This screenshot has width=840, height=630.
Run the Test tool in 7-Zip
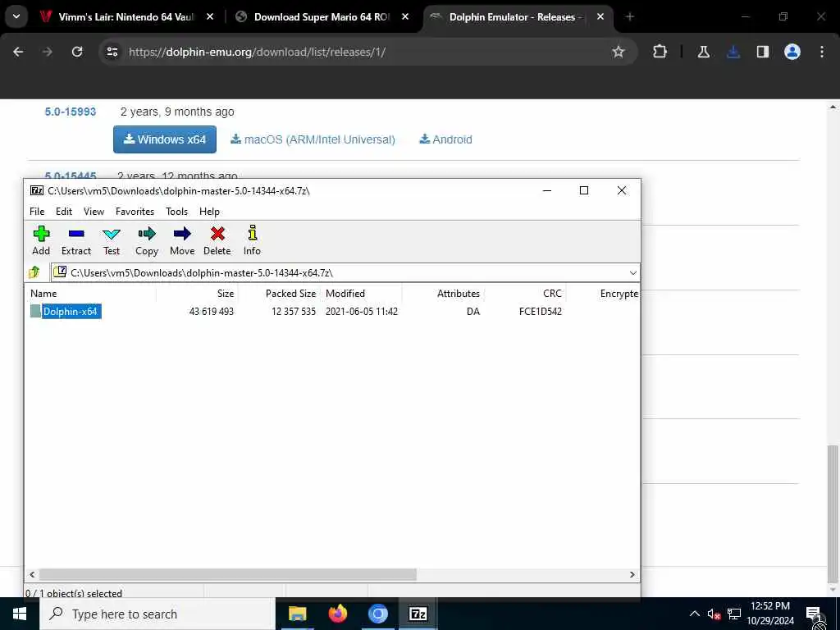[112, 240]
